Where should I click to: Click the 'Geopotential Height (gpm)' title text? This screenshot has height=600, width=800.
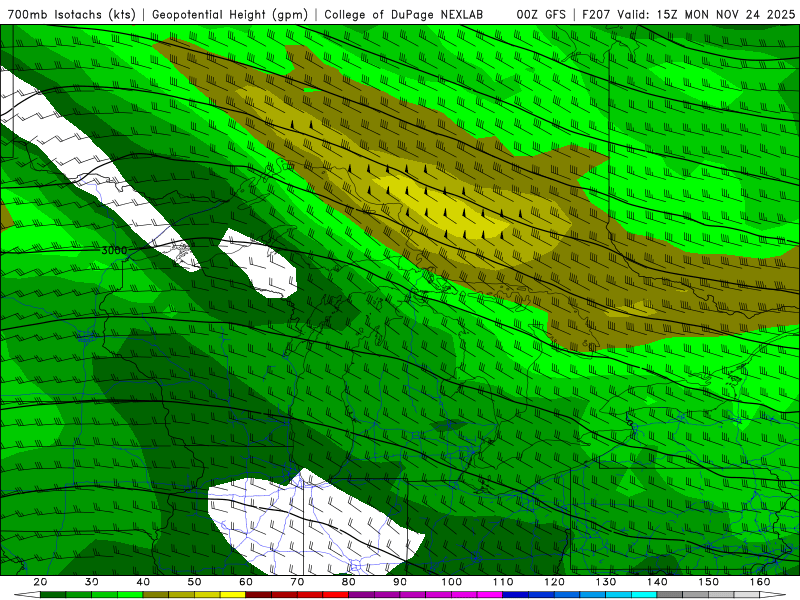(230, 14)
